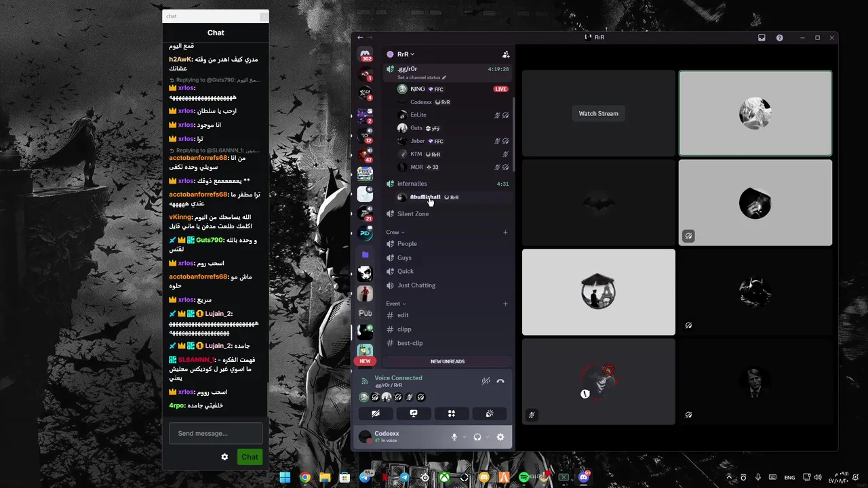Collapse the Crew category
Screen dimensions: 868x488
(395, 232)
